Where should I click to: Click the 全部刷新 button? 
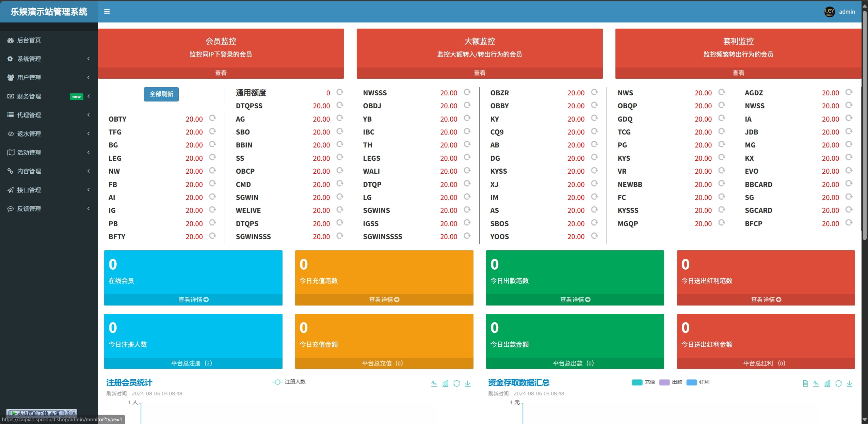(x=161, y=94)
